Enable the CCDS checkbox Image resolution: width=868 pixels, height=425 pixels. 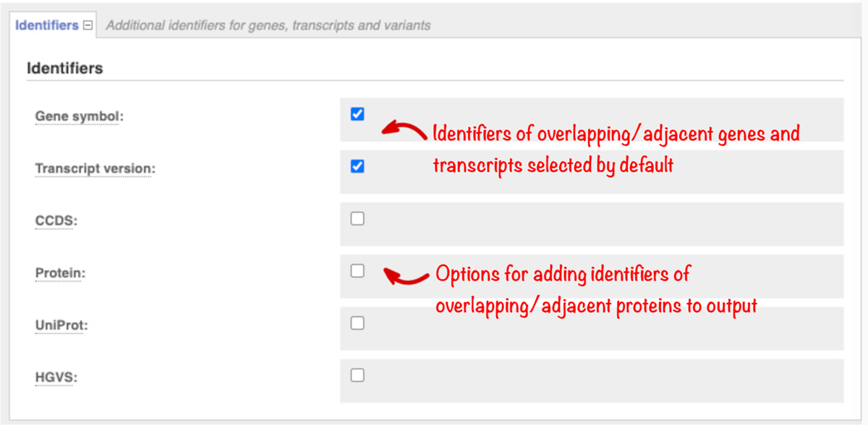coord(357,218)
